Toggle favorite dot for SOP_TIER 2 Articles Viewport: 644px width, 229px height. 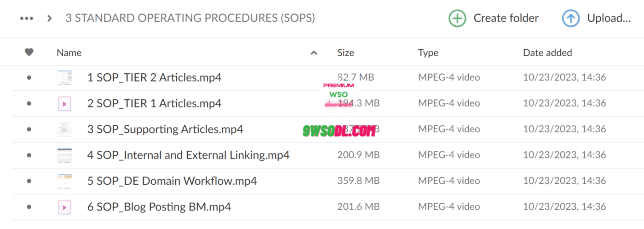click(x=29, y=78)
